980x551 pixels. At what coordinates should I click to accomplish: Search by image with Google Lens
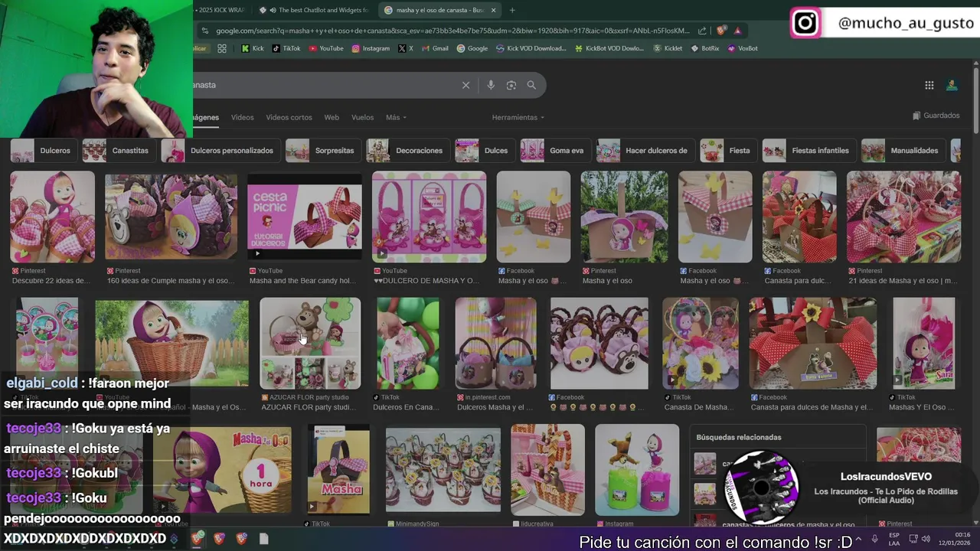tap(511, 85)
